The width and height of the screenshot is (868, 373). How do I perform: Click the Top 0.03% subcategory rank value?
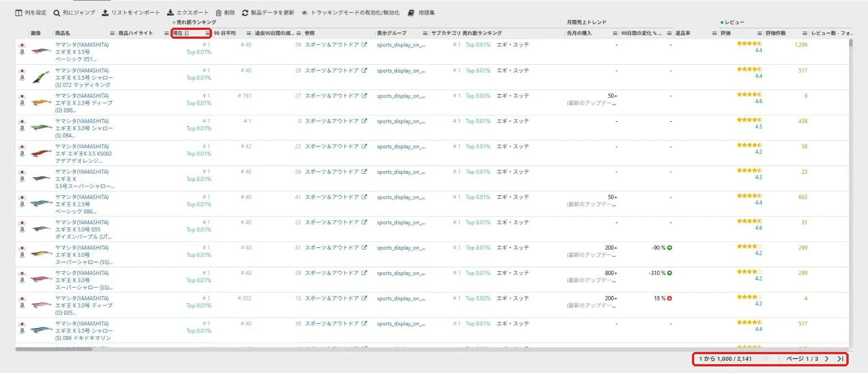point(478,96)
